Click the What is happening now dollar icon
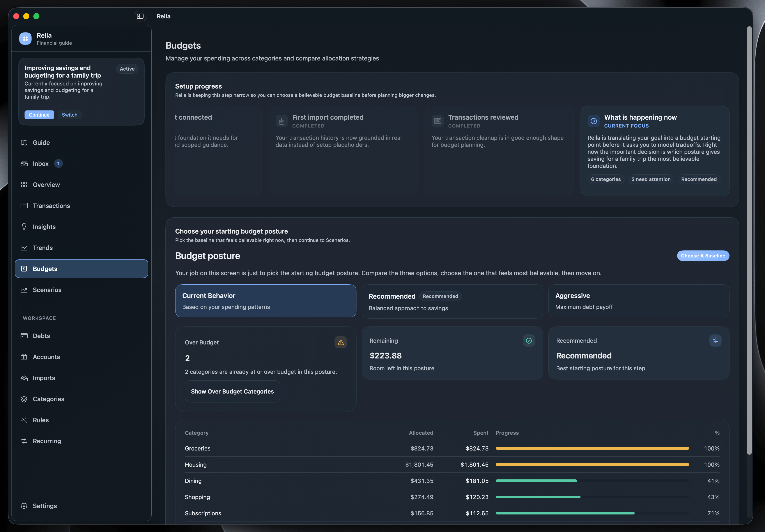The width and height of the screenshot is (765, 532). pos(593,121)
